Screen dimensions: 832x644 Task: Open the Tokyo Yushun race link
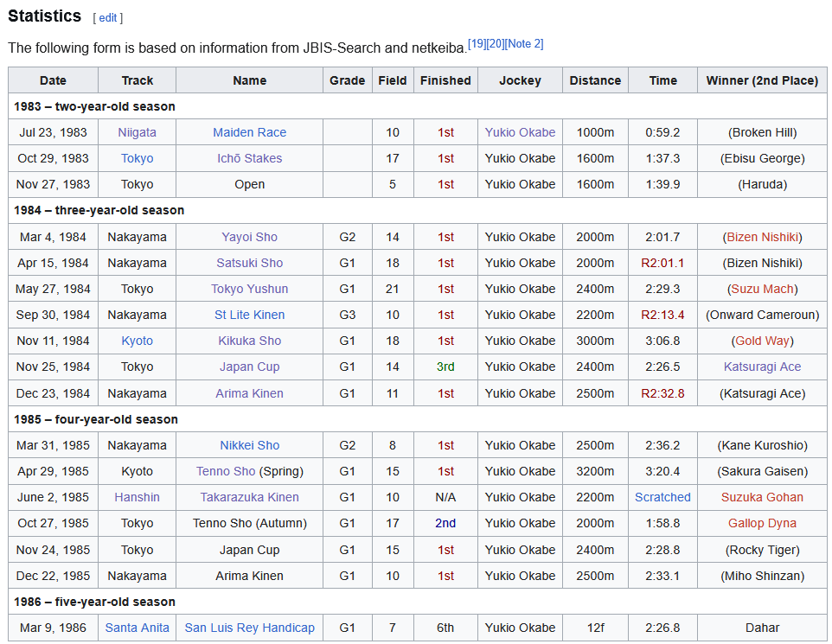tap(249, 289)
